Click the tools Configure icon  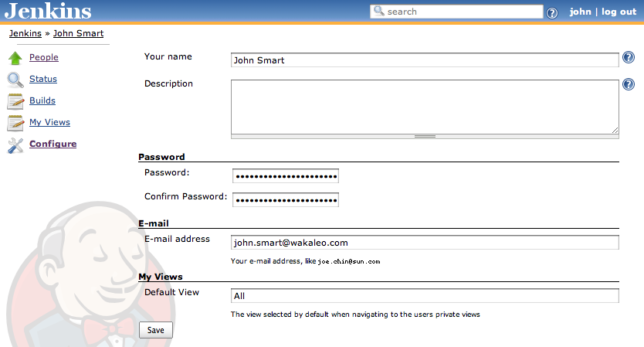[x=15, y=145]
